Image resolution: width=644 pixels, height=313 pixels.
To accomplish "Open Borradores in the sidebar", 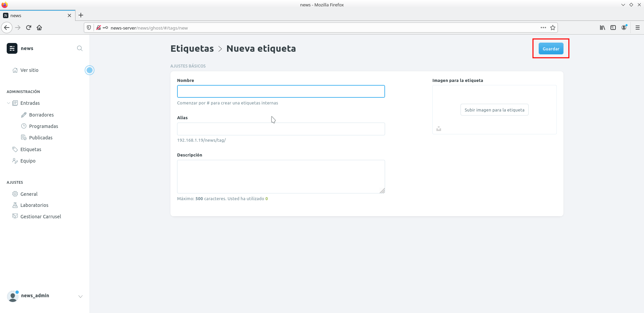I will point(41,115).
